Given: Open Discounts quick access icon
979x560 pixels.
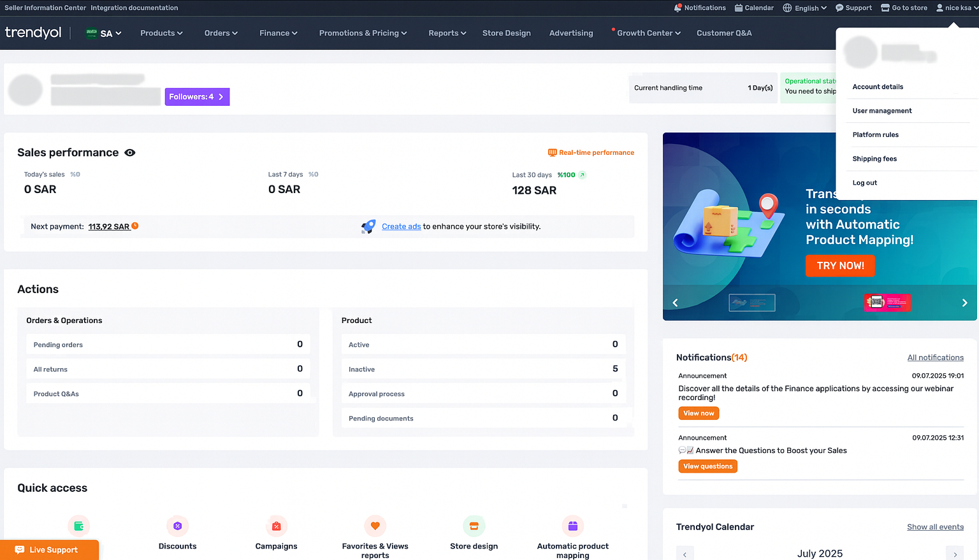Looking at the screenshot, I should point(177,526).
